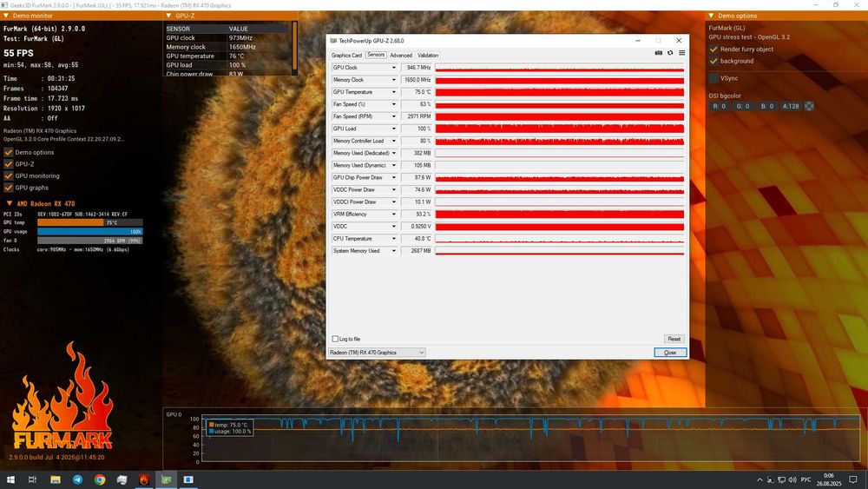Click the PYC language indicator
Screen dimensions: 868x489
point(806,479)
